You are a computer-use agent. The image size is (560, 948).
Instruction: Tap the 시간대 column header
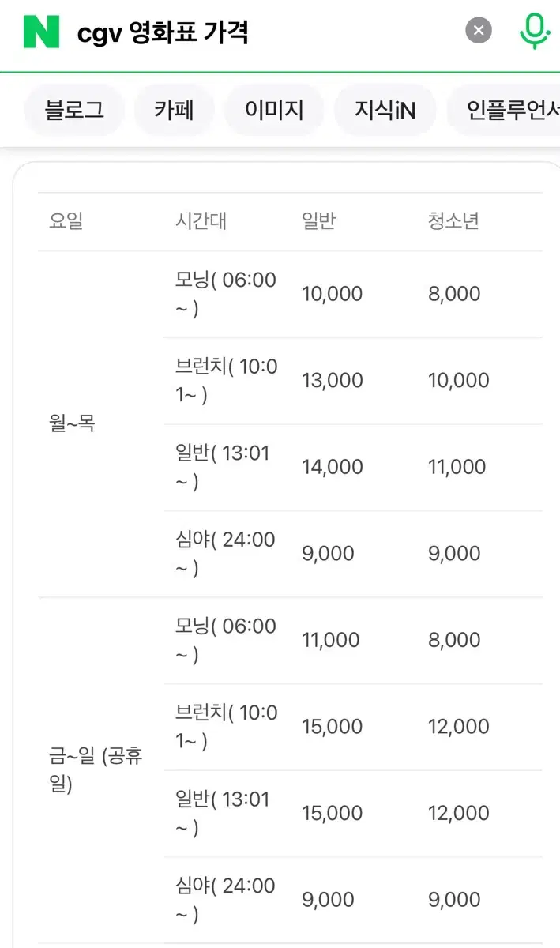point(201,221)
